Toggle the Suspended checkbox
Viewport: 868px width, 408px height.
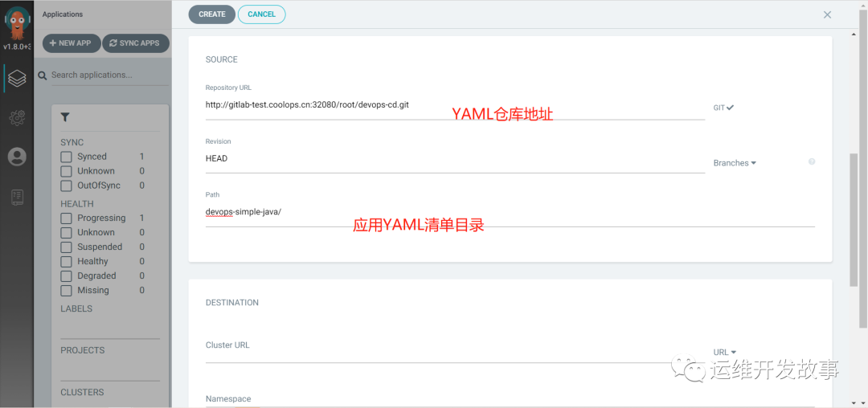[x=67, y=247]
